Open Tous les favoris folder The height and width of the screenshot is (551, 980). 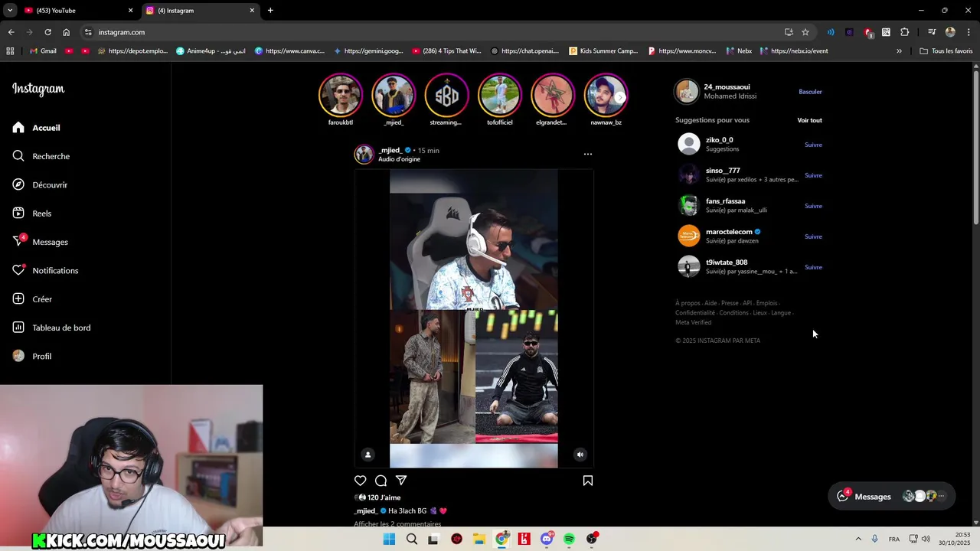[x=946, y=51]
